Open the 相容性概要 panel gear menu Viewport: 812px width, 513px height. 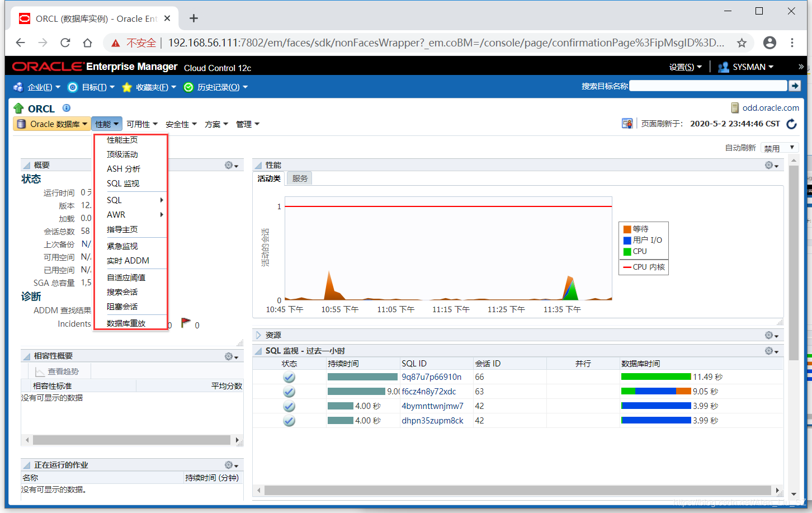coord(232,356)
